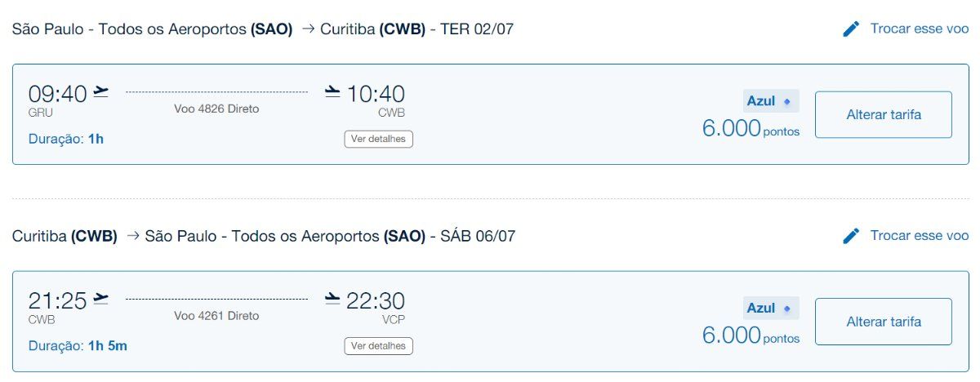Expand Ver detalhes for flight 4261

click(x=378, y=346)
